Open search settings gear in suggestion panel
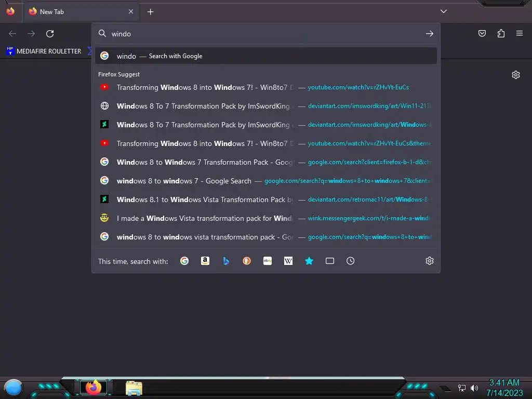Screen dimensions: 532x399 click(430, 261)
